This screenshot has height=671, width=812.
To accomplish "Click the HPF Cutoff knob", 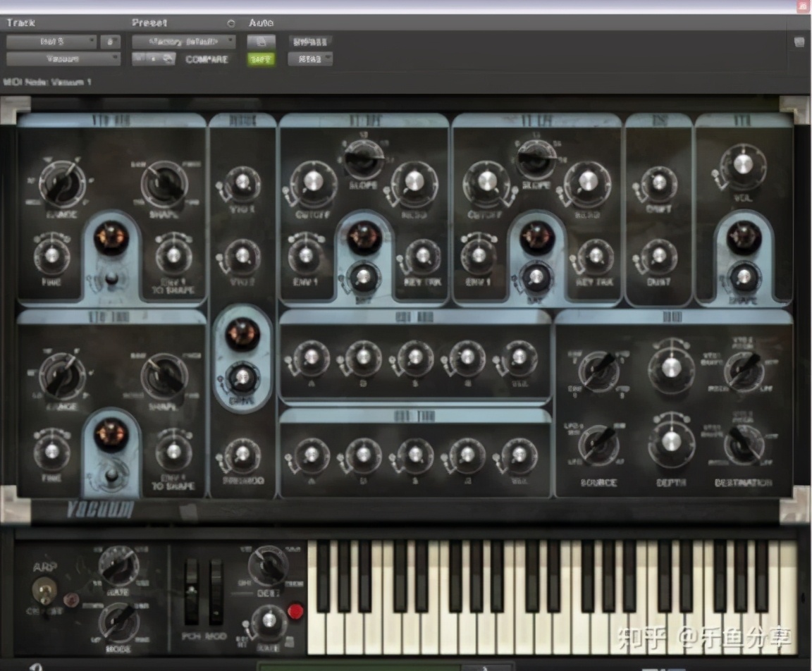I will tap(312, 181).
